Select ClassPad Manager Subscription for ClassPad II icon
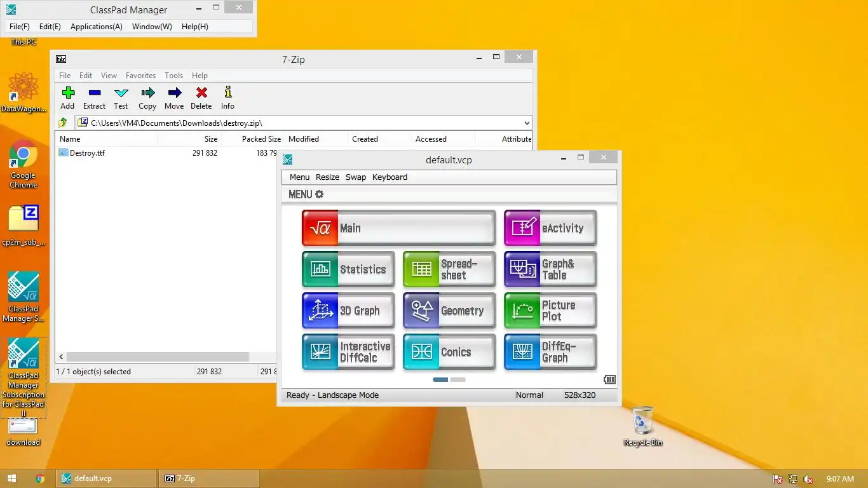The height and width of the screenshot is (488, 868). coord(24,377)
